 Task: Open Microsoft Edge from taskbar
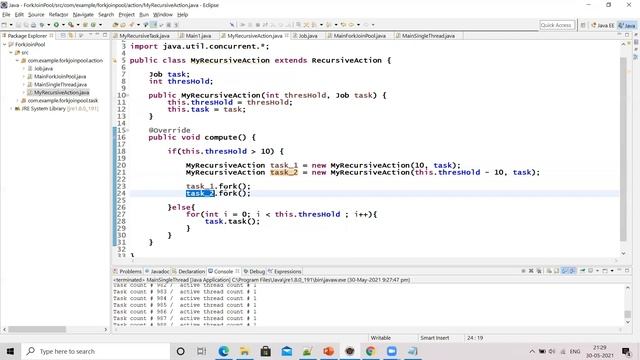tap(223, 351)
